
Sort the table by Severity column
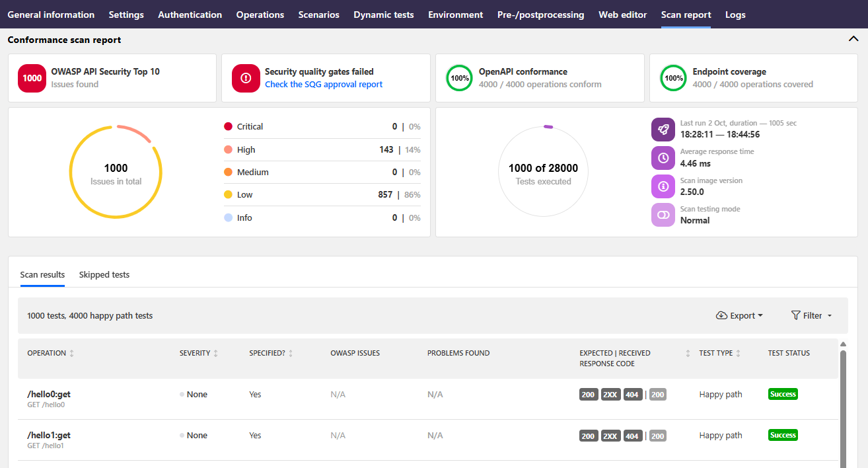(215, 354)
